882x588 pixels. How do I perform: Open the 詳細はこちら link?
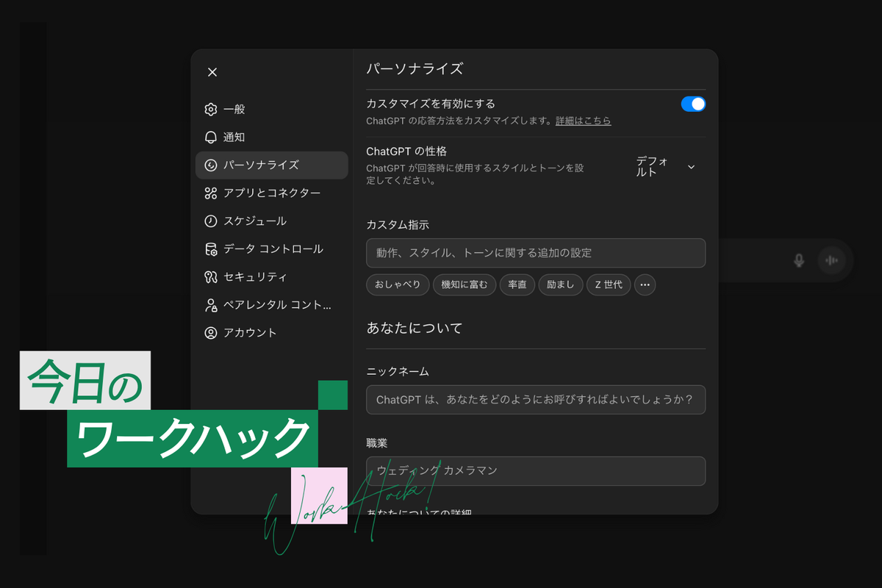point(583,121)
